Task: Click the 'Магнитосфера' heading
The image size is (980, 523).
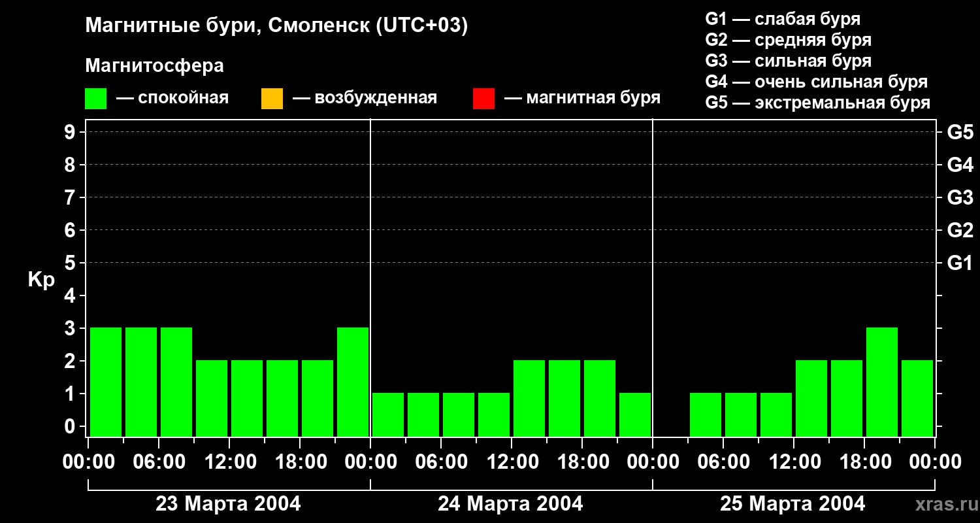Action: pyautogui.click(x=155, y=66)
